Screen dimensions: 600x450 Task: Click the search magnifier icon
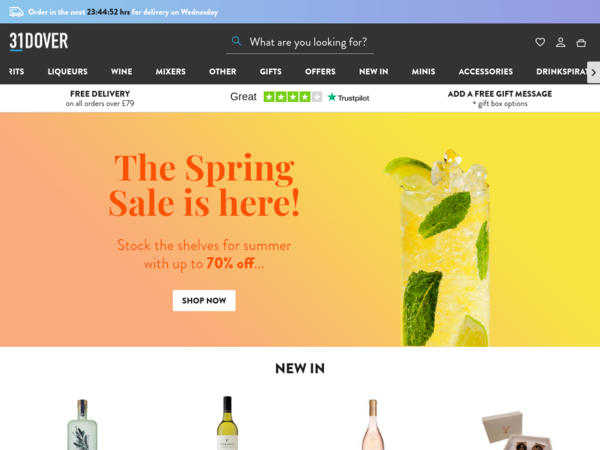click(236, 41)
